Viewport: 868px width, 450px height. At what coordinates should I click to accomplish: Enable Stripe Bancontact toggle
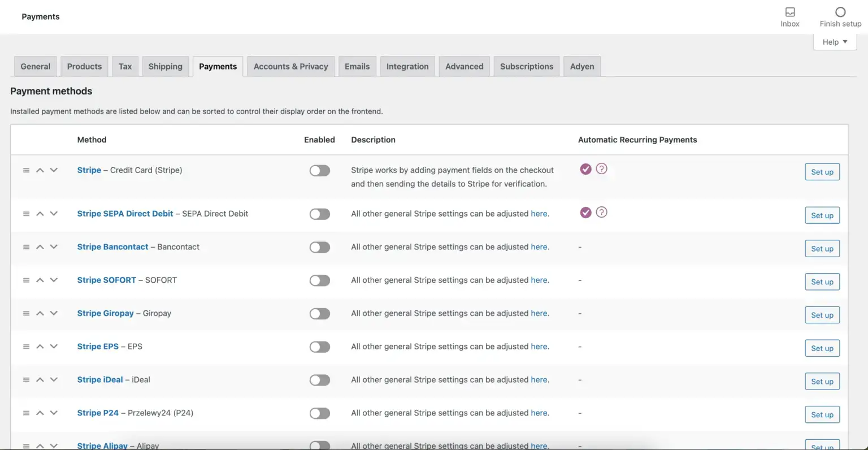320,248
